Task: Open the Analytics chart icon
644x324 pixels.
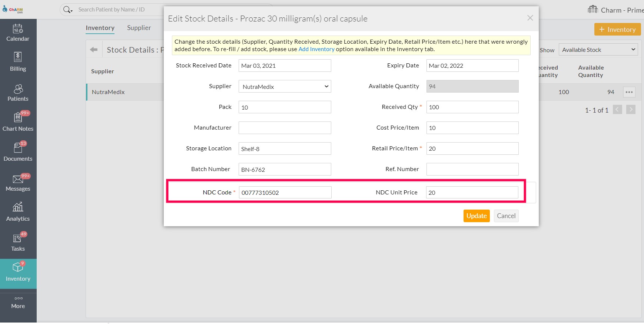Action: pyautogui.click(x=18, y=207)
